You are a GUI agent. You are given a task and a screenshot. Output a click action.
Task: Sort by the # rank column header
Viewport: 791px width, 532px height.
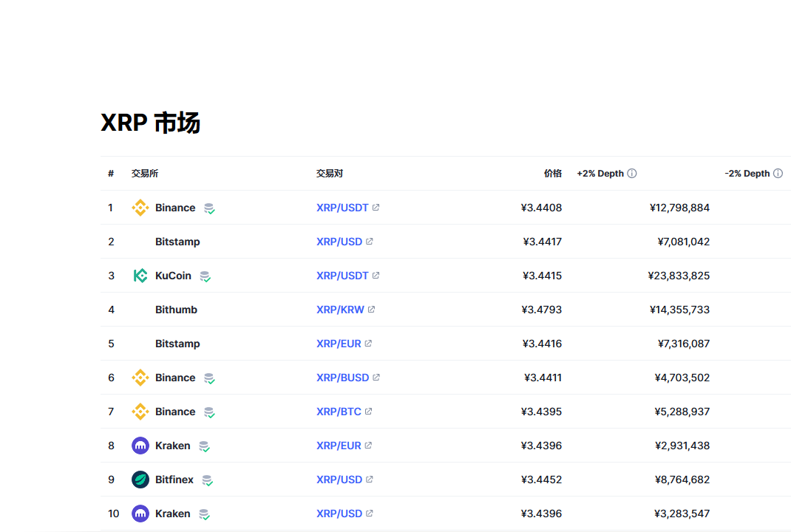point(111,174)
